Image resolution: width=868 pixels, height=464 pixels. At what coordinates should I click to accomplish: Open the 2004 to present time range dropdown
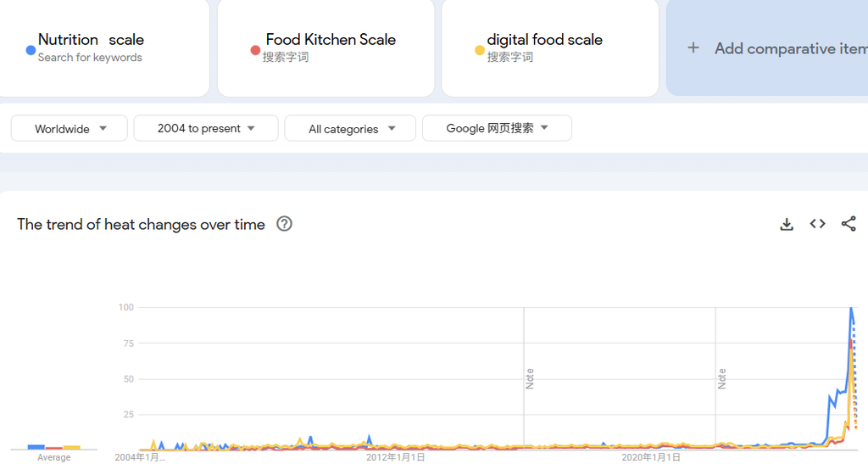click(x=206, y=128)
